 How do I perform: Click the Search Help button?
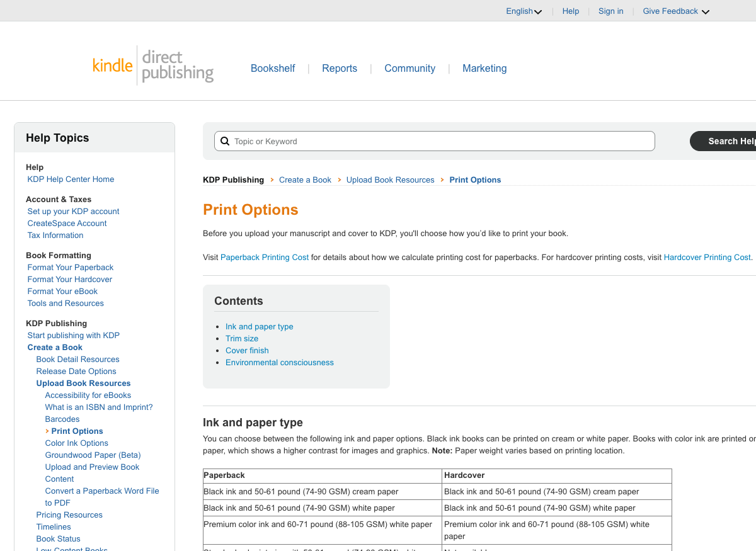(723, 141)
